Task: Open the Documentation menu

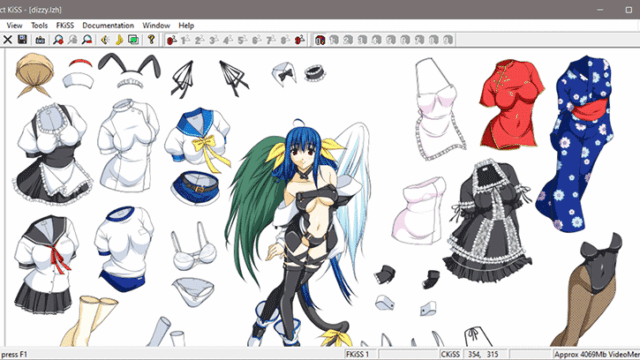Action: (x=108, y=25)
